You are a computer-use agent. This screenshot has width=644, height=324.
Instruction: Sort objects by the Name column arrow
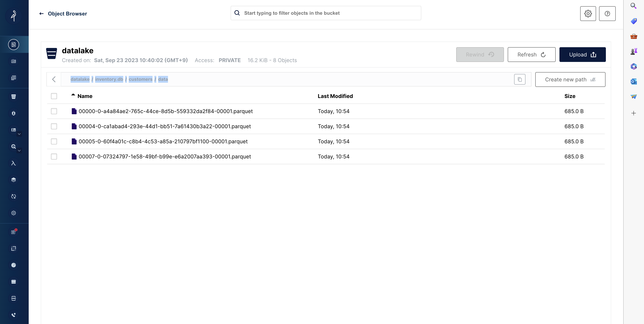[x=73, y=95]
